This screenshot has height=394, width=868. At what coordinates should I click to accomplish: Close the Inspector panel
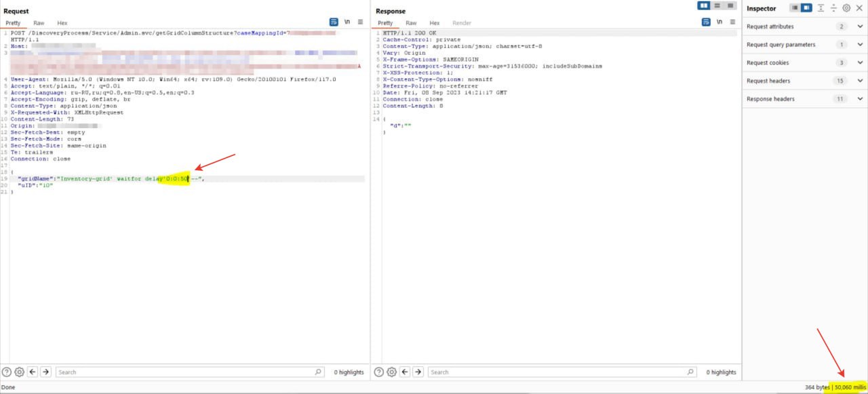859,8
